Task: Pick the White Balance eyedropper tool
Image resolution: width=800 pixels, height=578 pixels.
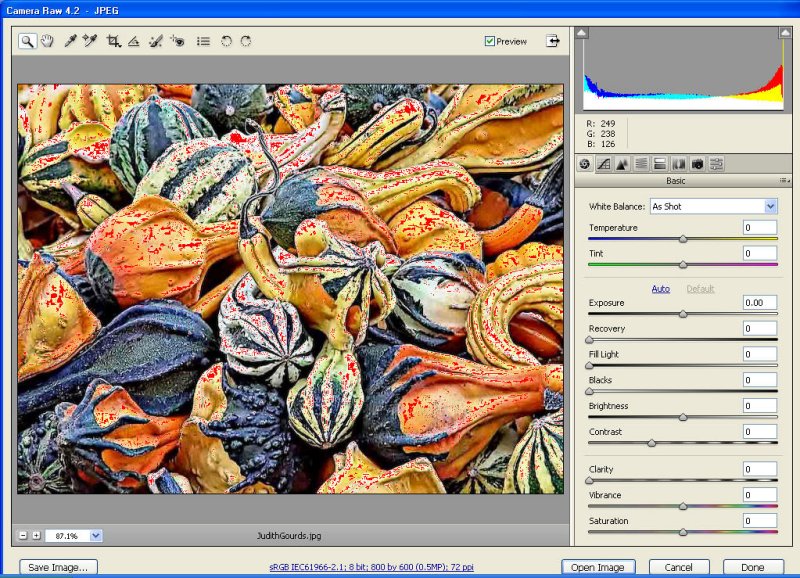Action: click(x=70, y=41)
